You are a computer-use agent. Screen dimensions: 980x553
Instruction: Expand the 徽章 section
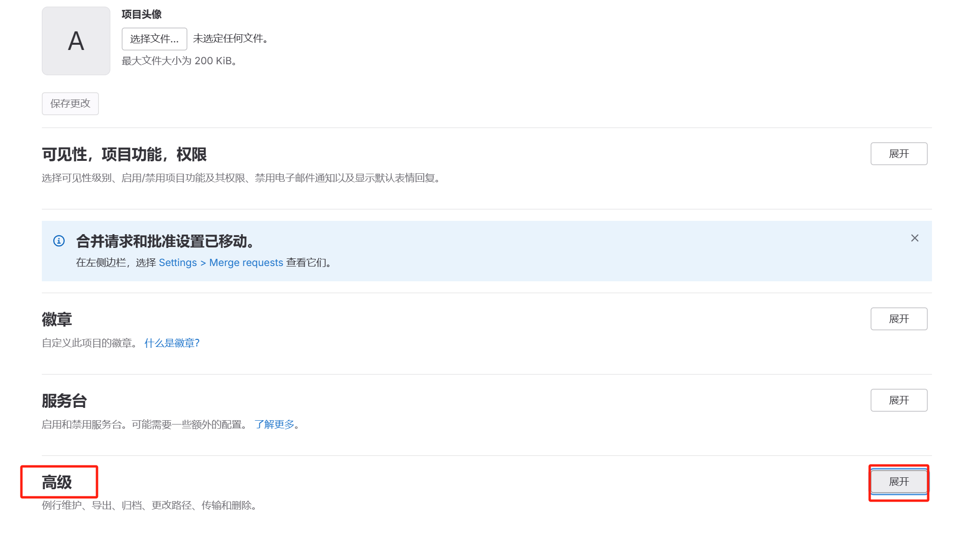[899, 319]
